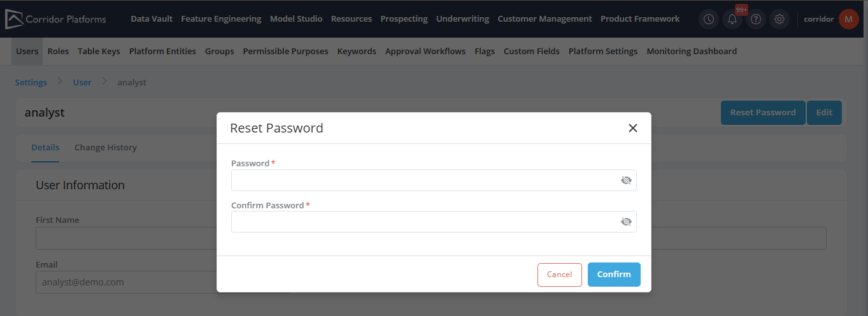
Task: Open the Data Vault menu
Action: (152, 19)
